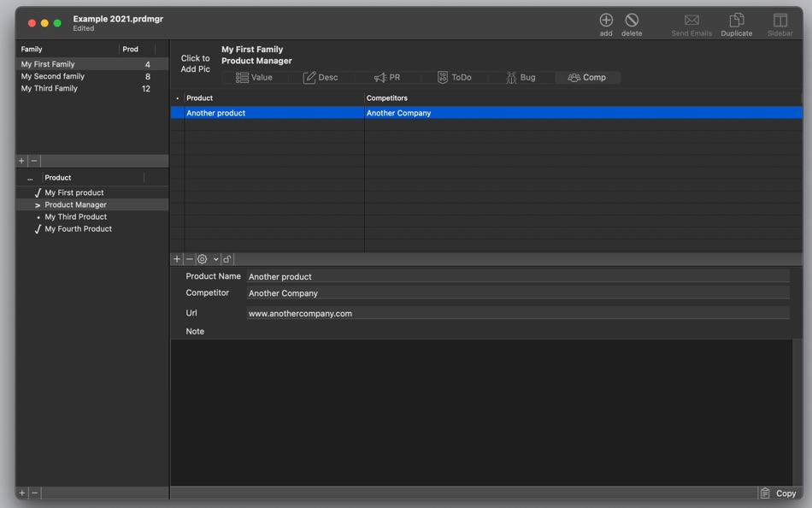The image size is (812, 508).
Task: Switch to the Desc tab
Action: pos(321,77)
